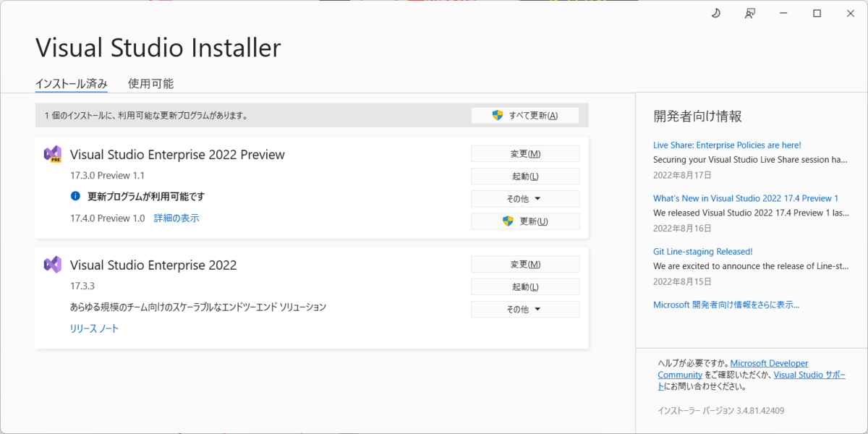Image resolution: width=868 pixels, height=434 pixels.
Task: Click the date 2022年8月16日
Action: click(x=682, y=228)
